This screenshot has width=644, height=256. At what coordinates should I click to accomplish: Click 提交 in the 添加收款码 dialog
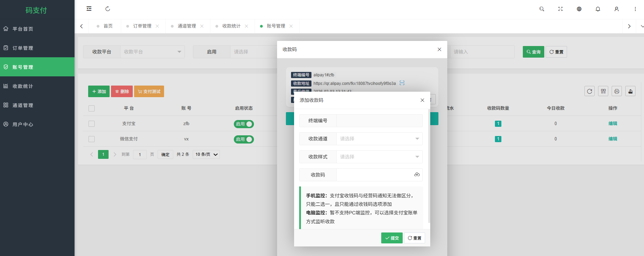click(392, 238)
